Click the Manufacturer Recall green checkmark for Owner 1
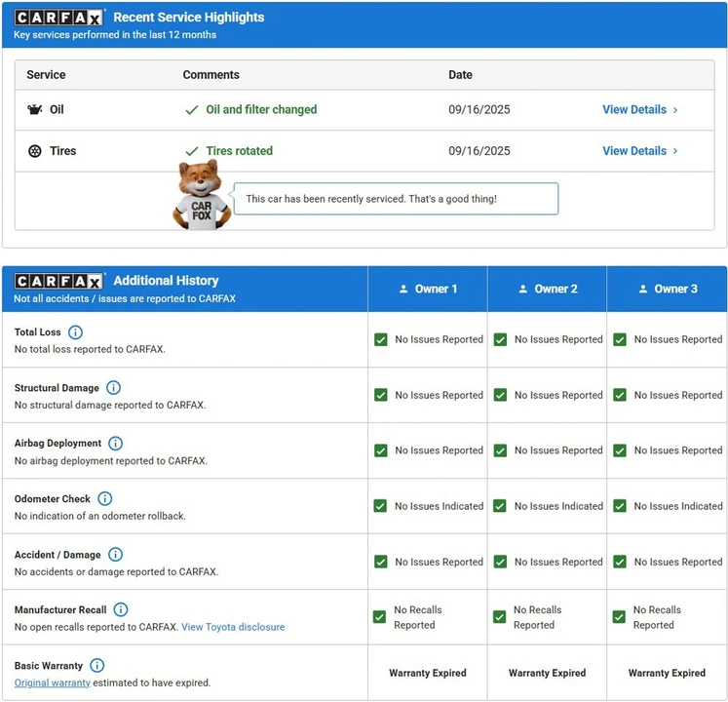Viewport: 728px width, 702px height. [x=379, y=617]
